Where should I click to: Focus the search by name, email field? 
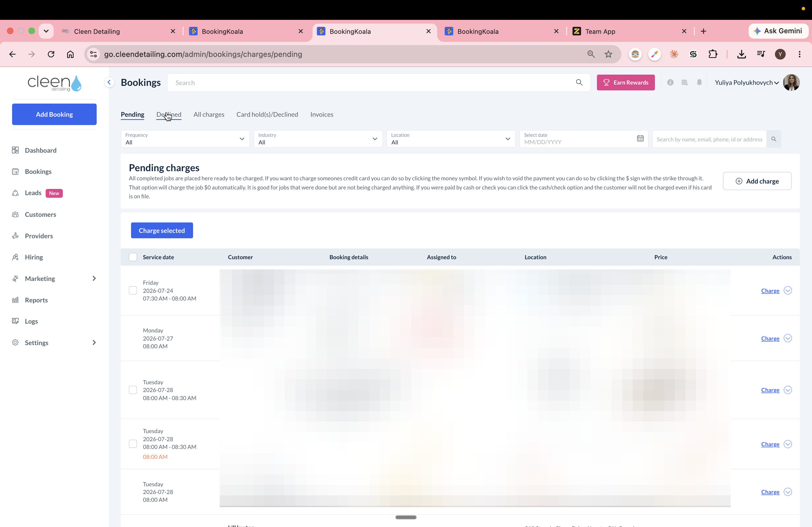(709, 139)
